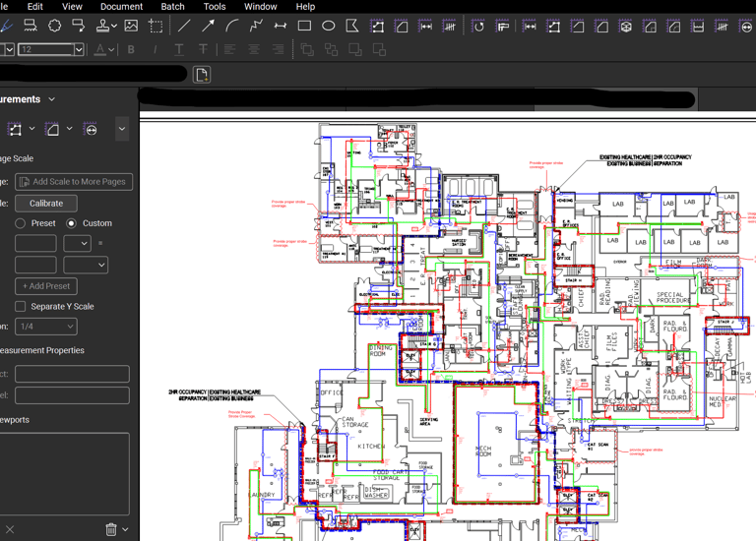
Task: Enable the Separate Y Scale checkbox
Action: (x=20, y=307)
